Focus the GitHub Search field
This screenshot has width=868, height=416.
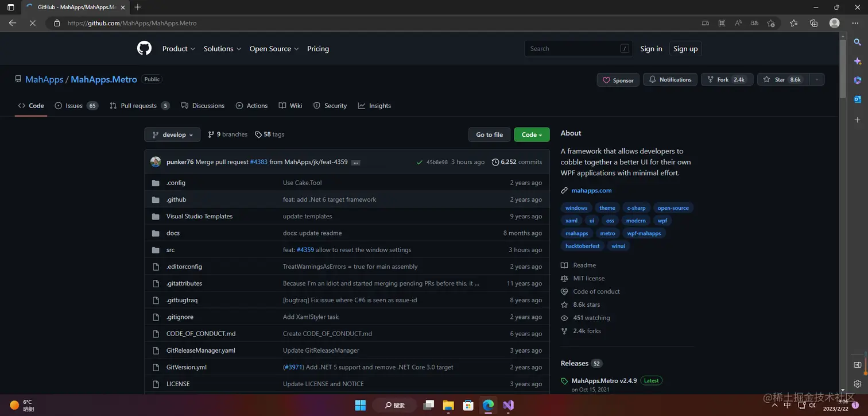tap(579, 49)
